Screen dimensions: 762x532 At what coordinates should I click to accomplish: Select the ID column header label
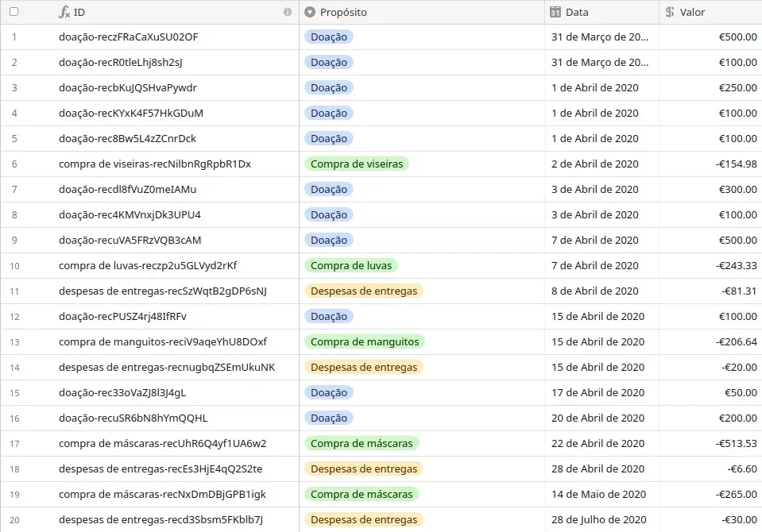79,12
